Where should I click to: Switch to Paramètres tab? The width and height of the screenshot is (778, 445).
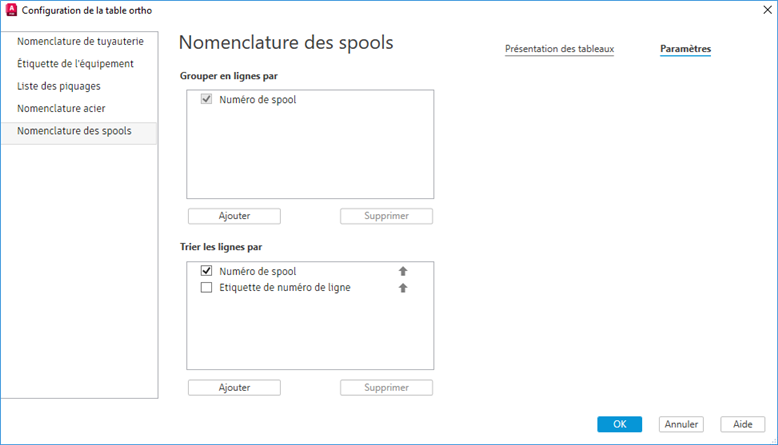click(685, 49)
